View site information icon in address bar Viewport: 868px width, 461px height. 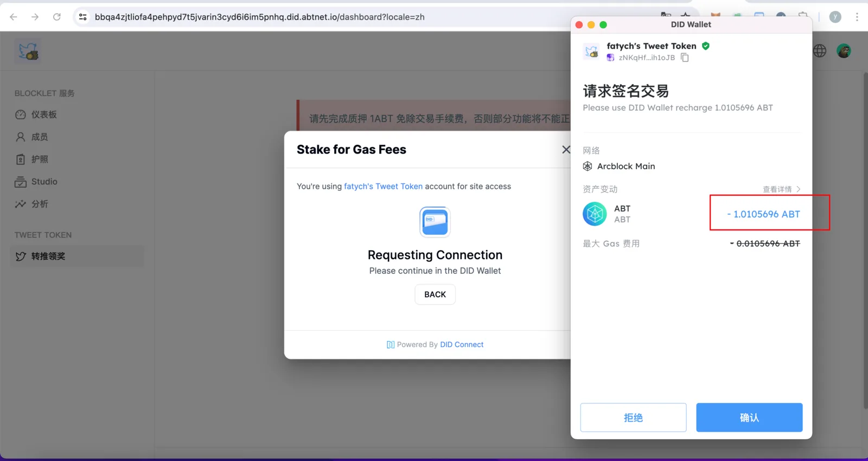tap(83, 17)
